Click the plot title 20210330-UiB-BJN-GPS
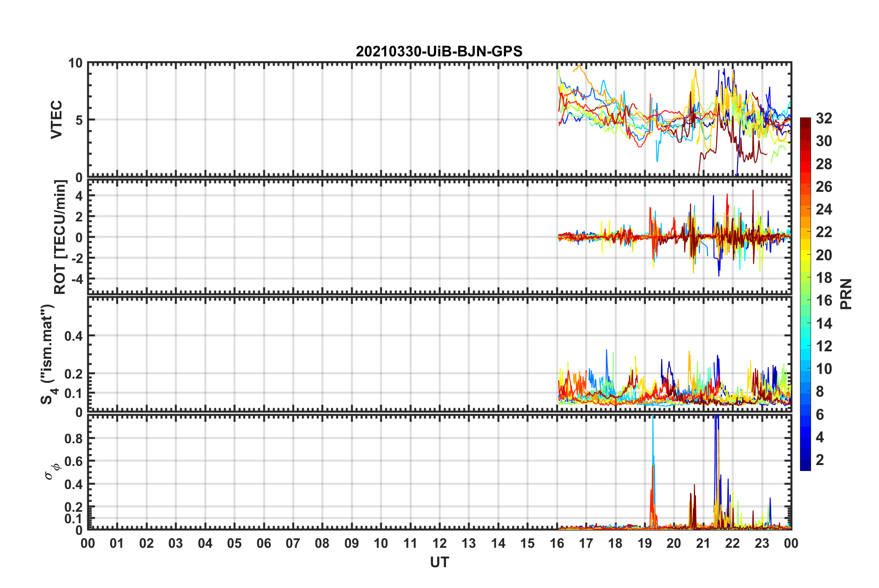This screenshot has height=588, width=879. pyautogui.click(x=439, y=51)
